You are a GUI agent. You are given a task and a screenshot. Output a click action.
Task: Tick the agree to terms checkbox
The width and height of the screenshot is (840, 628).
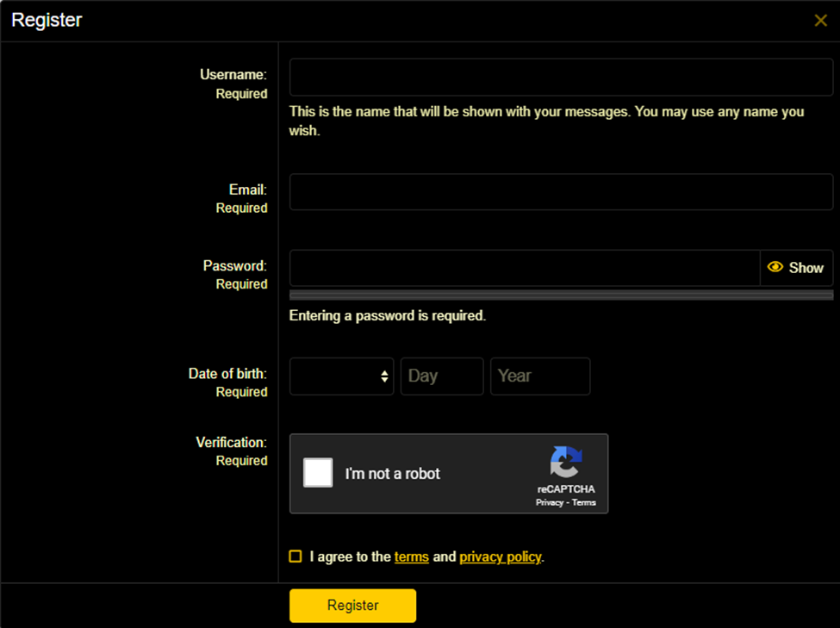pyautogui.click(x=296, y=556)
